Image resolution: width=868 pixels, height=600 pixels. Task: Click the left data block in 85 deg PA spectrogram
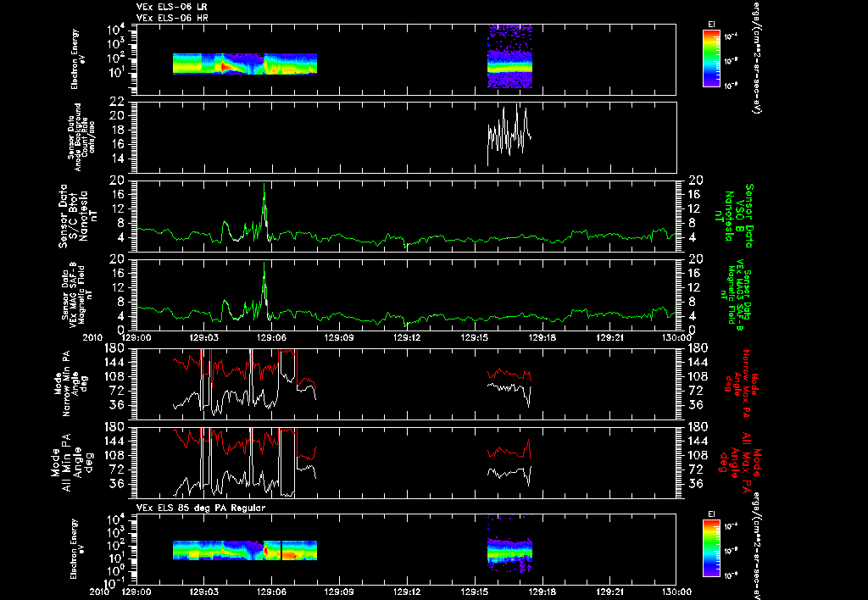point(245,550)
